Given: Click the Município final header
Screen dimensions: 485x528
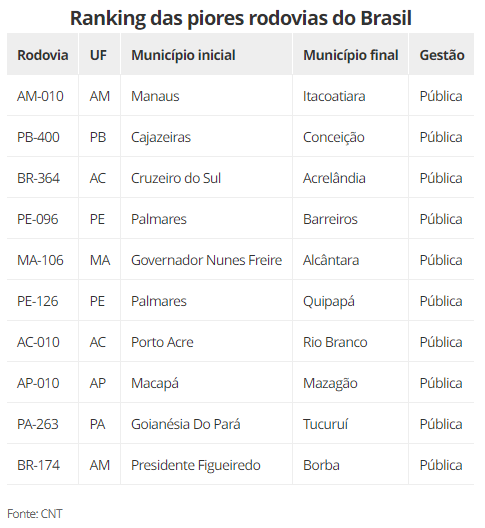Looking at the screenshot, I should click(351, 55).
